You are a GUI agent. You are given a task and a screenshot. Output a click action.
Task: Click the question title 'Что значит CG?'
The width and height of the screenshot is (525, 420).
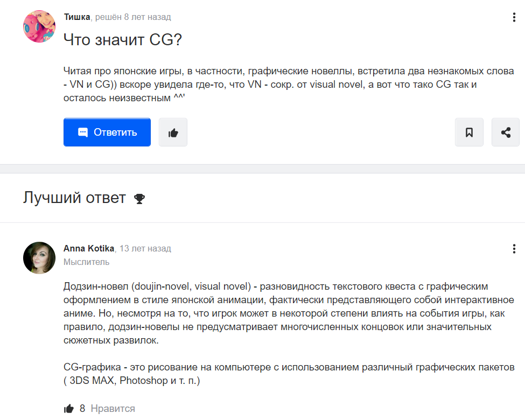123,39
